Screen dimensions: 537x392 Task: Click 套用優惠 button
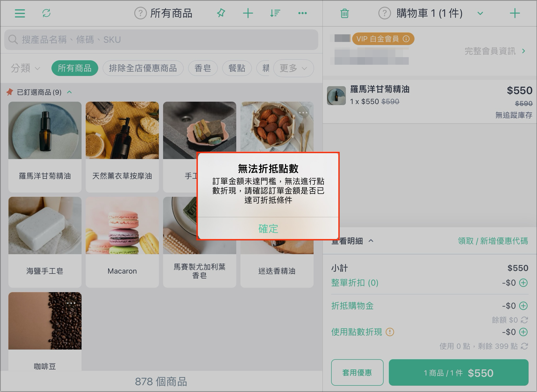pyautogui.click(x=357, y=372)
